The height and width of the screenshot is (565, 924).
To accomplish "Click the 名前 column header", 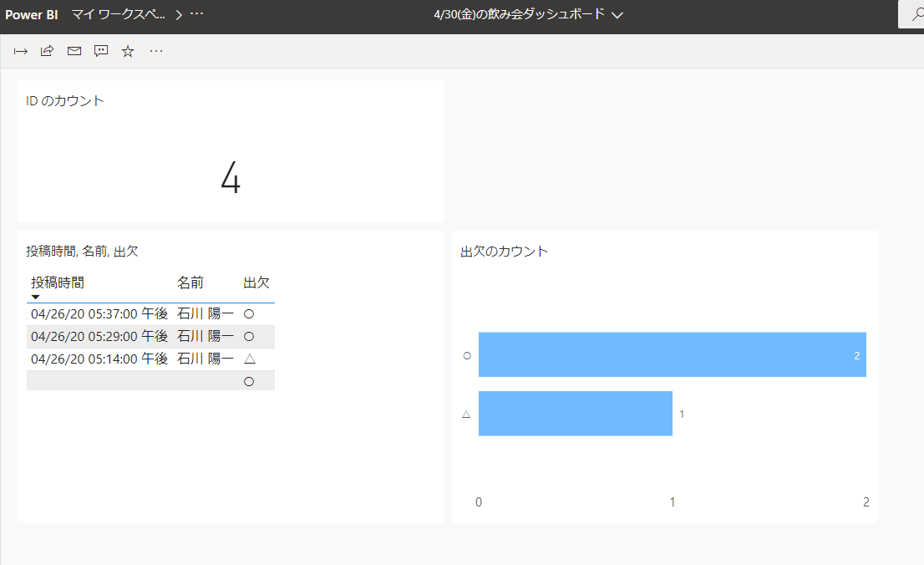I will click(190, 282).
